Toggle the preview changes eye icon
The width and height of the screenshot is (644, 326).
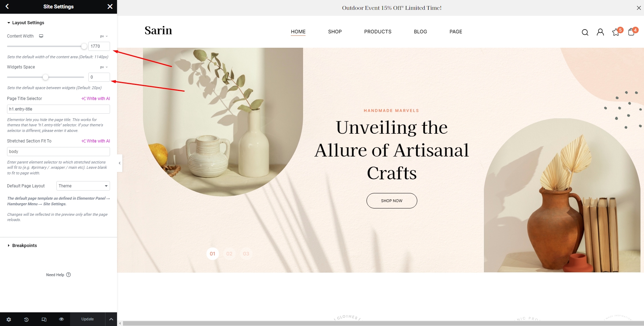pos(61,319)
